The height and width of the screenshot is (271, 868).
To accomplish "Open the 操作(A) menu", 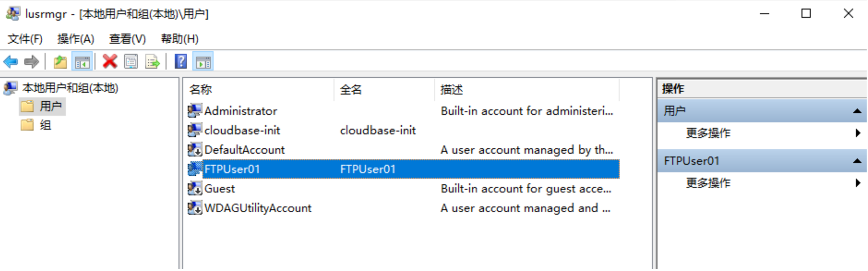I will 76,39.
